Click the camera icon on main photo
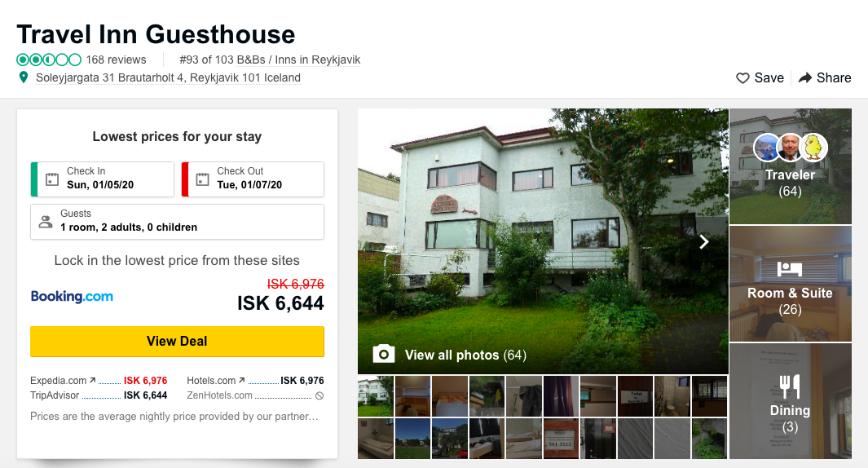Viewport: 868px width, 468px height. pyautogui.click(x=384, y=354)
